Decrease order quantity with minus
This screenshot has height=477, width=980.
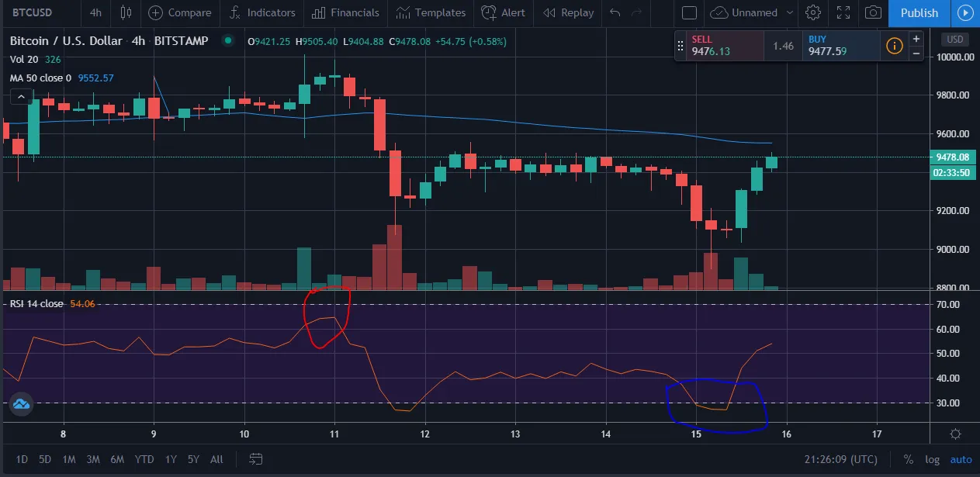[916, 53]
